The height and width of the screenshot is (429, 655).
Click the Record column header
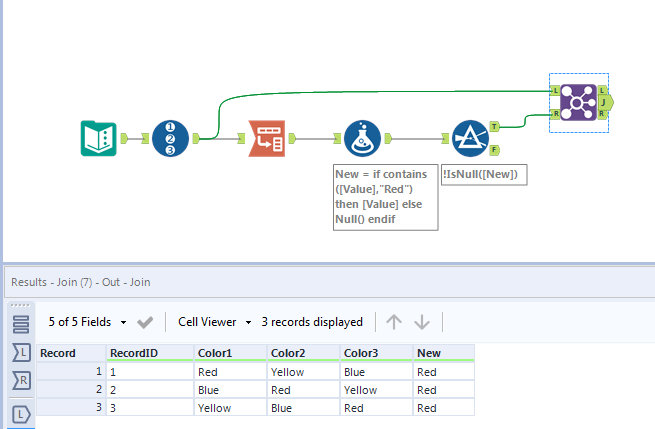(71, 353)
